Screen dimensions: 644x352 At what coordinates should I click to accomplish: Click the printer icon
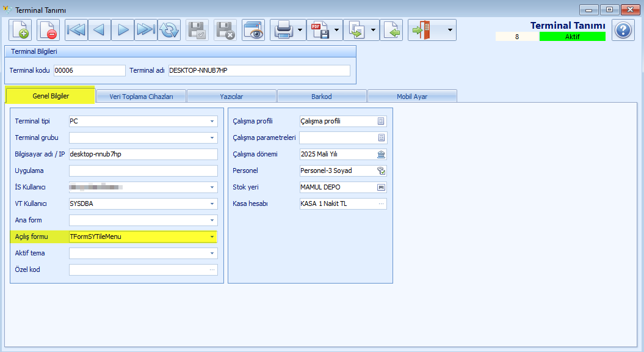coord(284,30)
